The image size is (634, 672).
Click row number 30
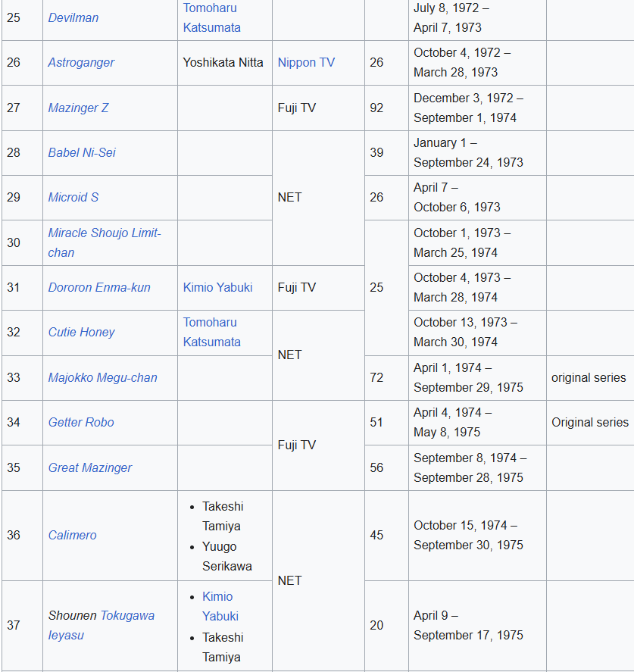(x=14, y=242)
